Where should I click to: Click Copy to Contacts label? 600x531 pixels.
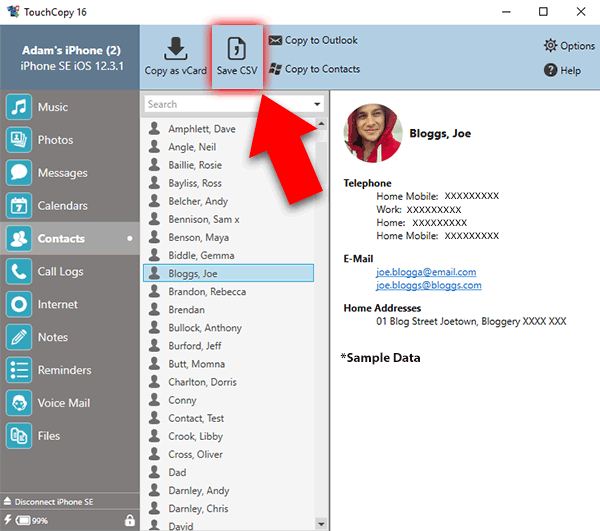[322, 69]
